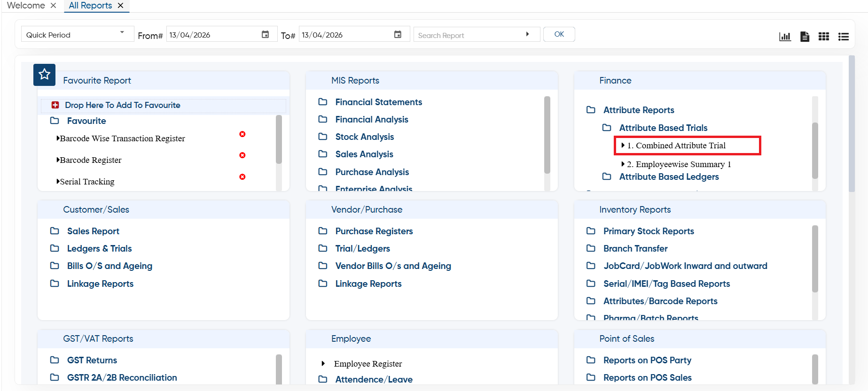Open the bar chart view icon
Viewport: 868px width, 391px height.
point(785,36)
